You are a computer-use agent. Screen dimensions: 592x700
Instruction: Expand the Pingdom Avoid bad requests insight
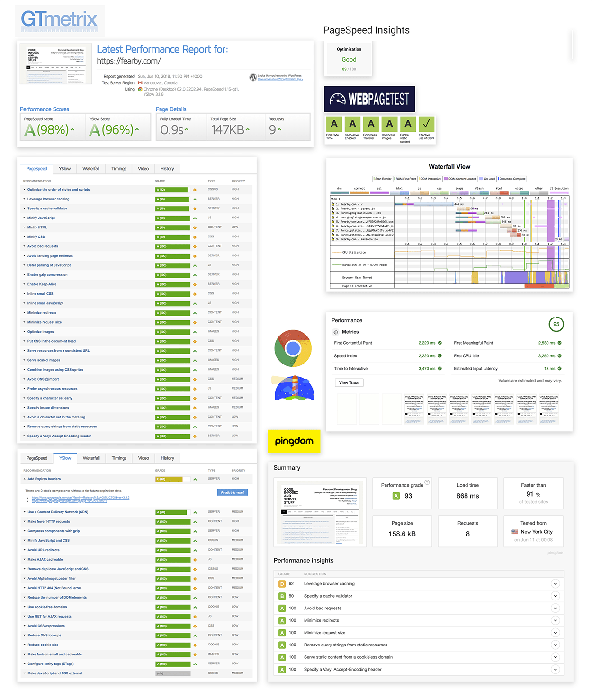pos(556,609)
